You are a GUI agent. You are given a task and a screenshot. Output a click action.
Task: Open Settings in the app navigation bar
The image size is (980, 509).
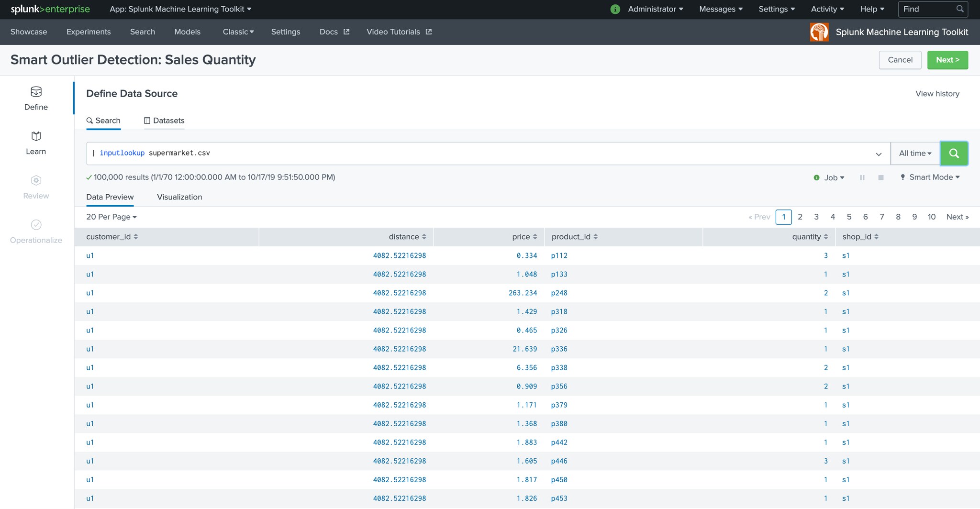pos(286,32)
